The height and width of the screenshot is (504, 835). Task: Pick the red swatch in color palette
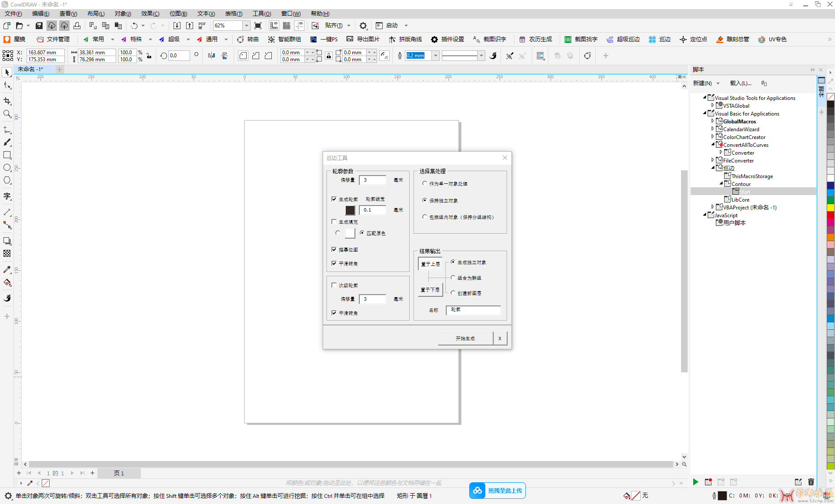(831, 215)
